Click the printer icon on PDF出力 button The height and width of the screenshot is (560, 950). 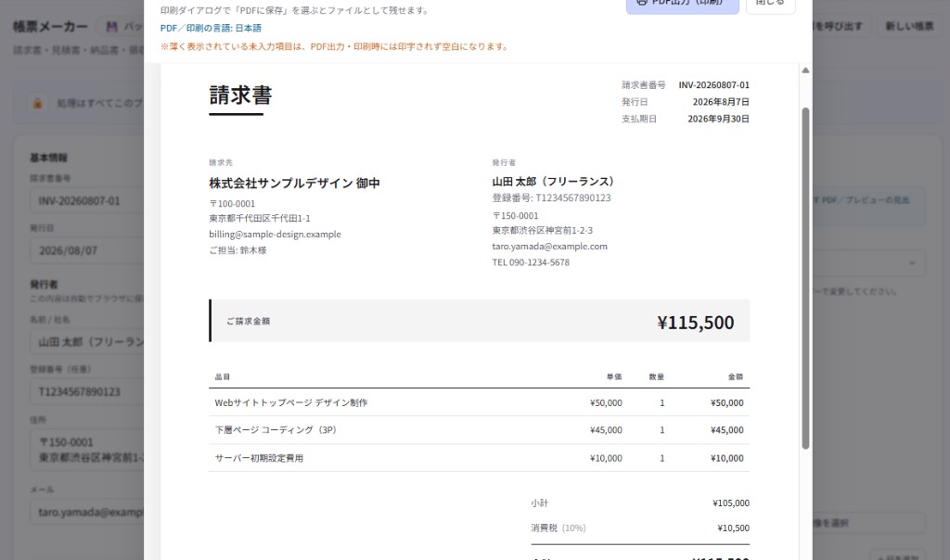(x=642, y=3)
